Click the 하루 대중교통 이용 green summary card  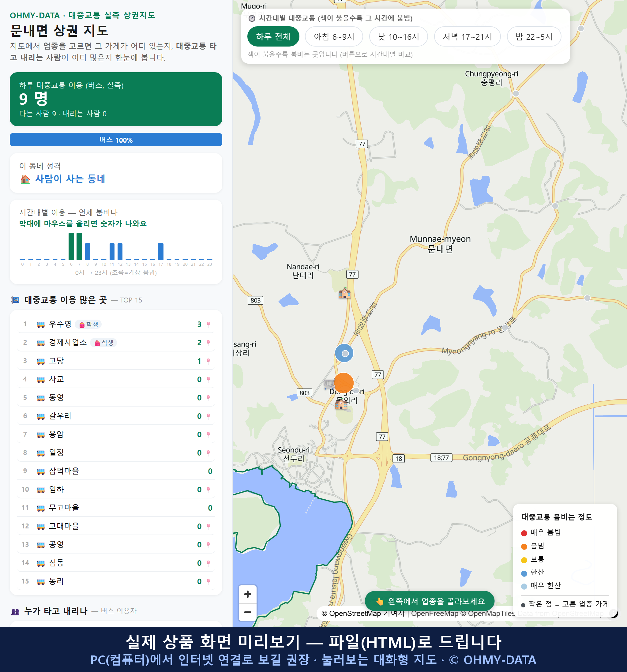pos(116,99)
